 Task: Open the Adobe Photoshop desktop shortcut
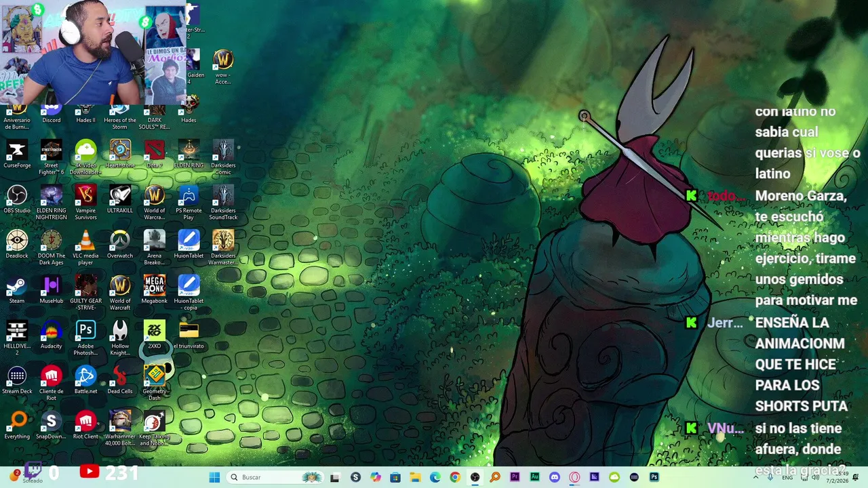85,338
